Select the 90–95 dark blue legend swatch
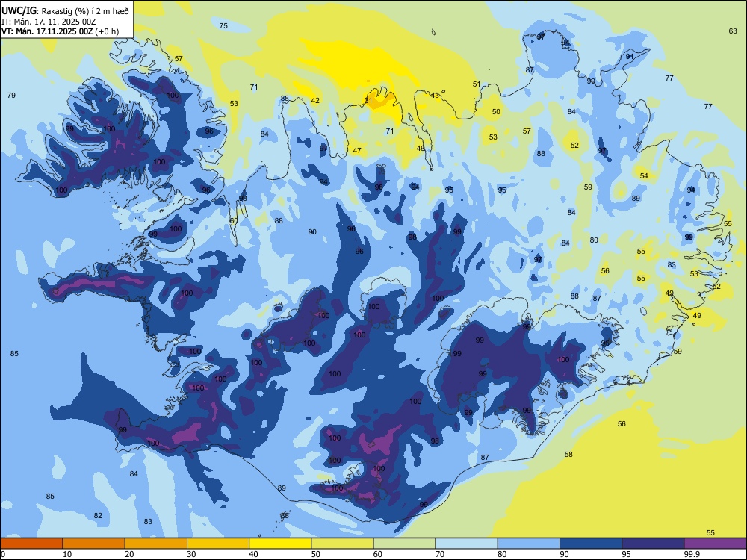The image size is (747, 560). point(591,544)
